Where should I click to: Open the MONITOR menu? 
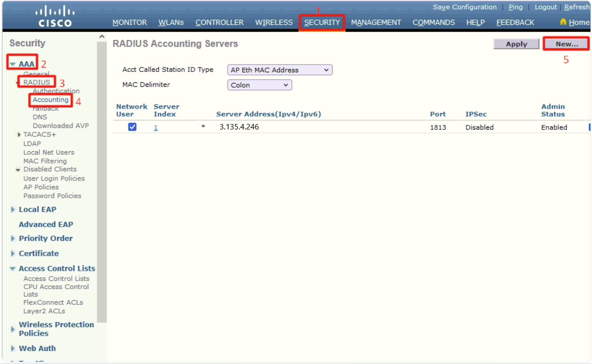129,23
